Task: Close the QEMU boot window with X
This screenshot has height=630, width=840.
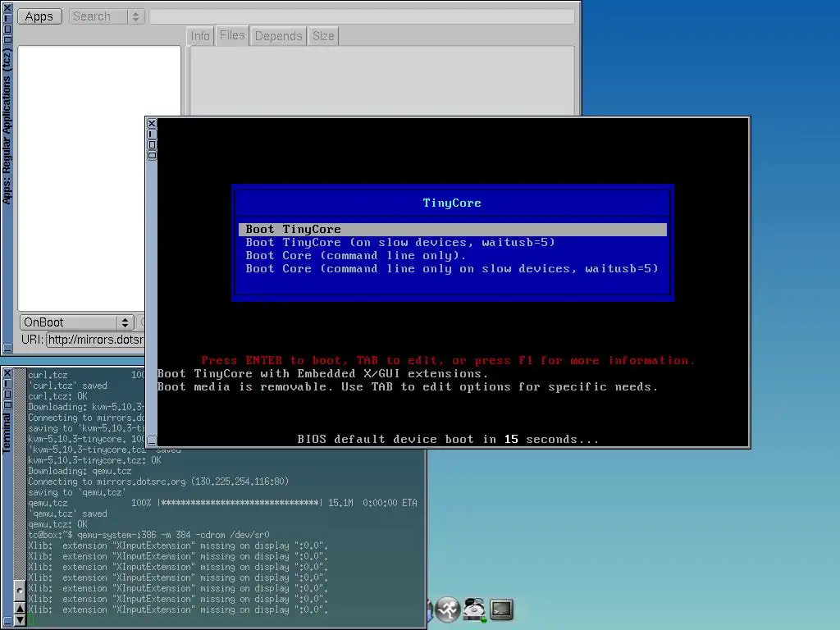Action: [x=152, y=123]
